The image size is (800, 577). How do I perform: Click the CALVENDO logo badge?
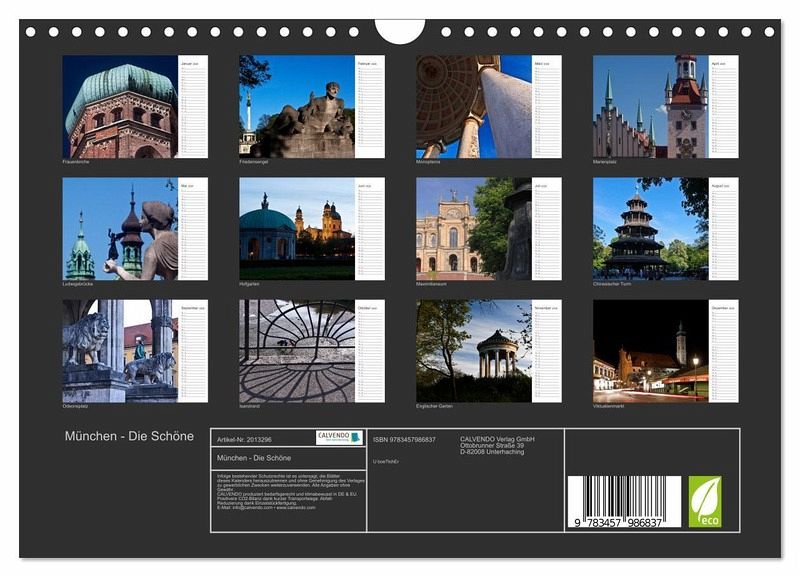[x=339, y=438]
